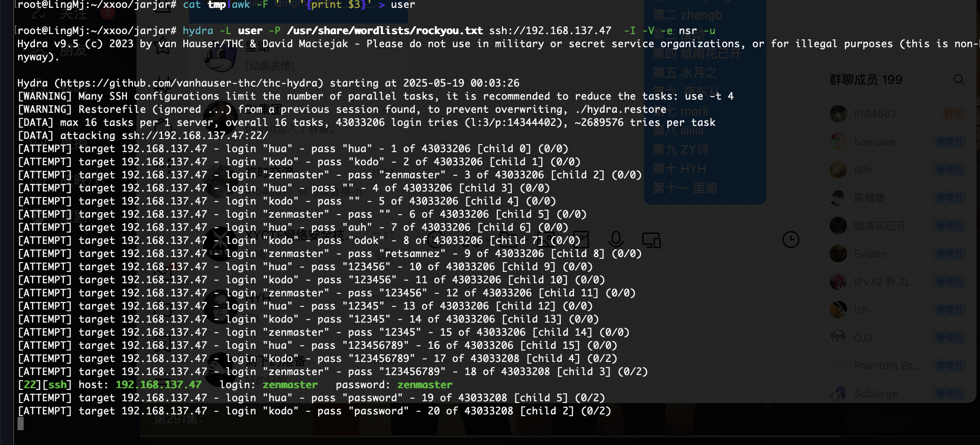Open O.O's avatar in member list
Screen dimensions: 980x445
[838, 337]
